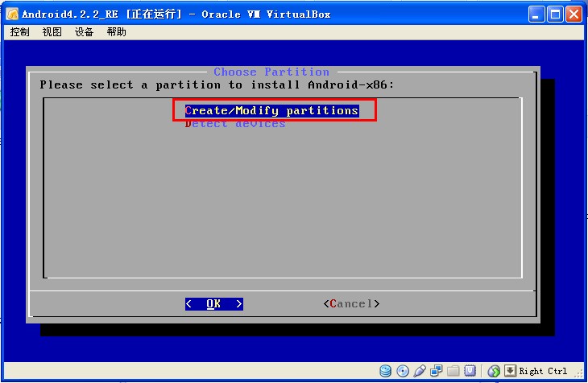Click the hard disk activity icon
This screenshot has width=588, height=383.
(x=386, y=371)
